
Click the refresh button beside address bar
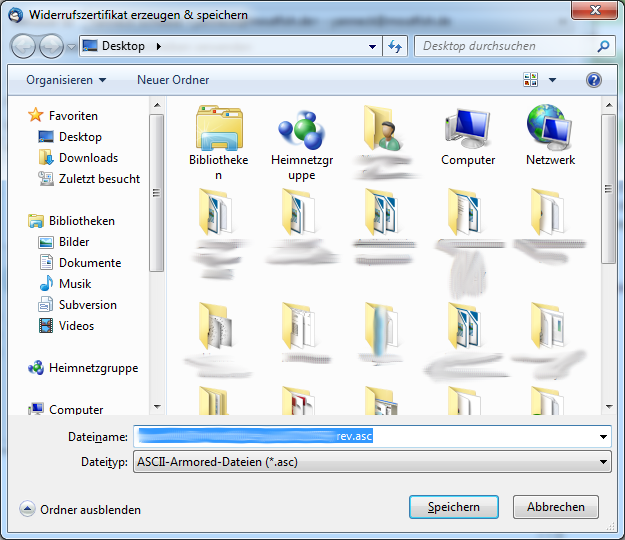click(x=395, y=46)
